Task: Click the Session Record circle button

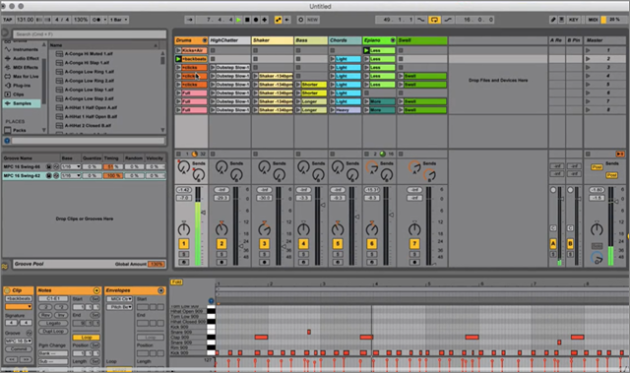Action: (x=301, y=19)
